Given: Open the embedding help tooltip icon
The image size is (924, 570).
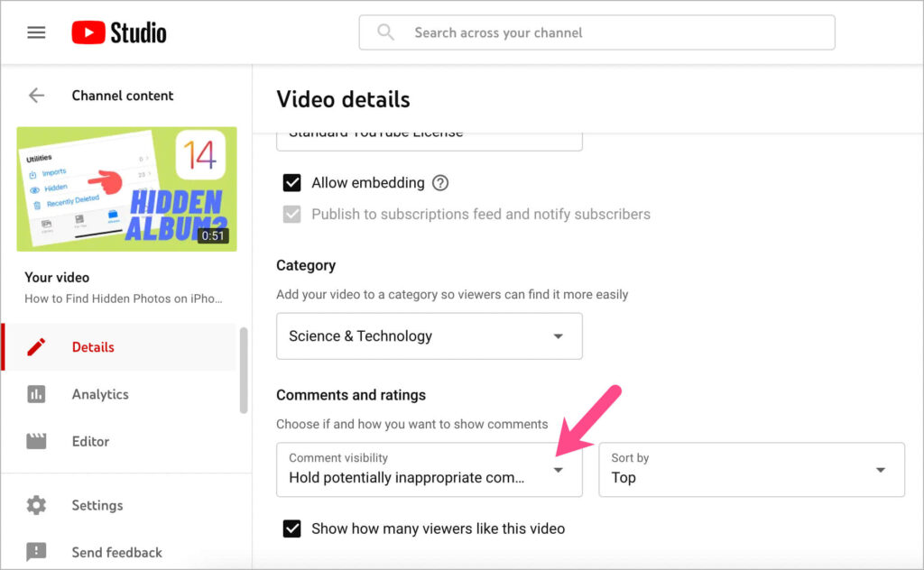Looking at the screenshot, I should coord(440,182).
